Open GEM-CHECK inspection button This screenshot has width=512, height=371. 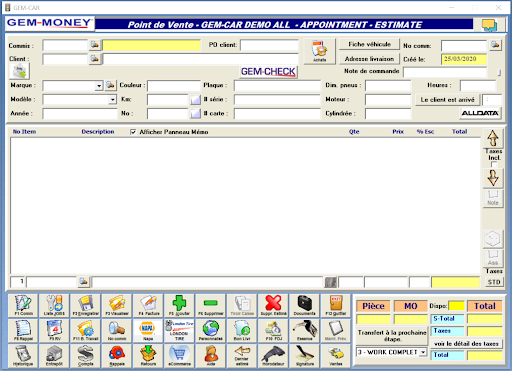tap(268, 72)
